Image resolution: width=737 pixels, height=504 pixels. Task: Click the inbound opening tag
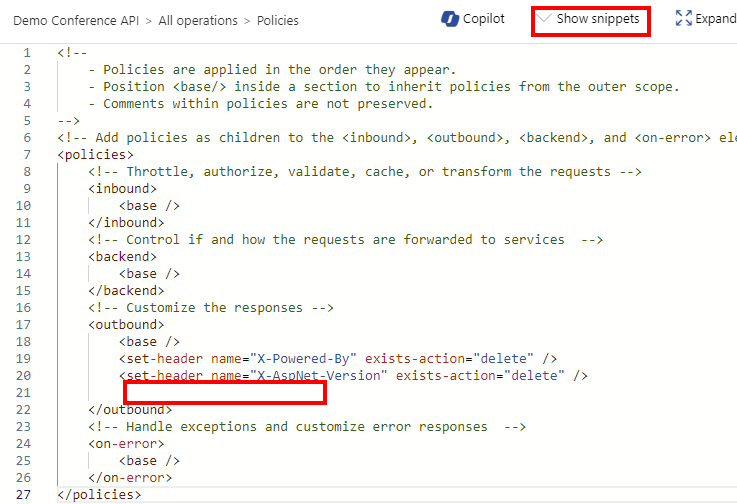tap(122, 189)
